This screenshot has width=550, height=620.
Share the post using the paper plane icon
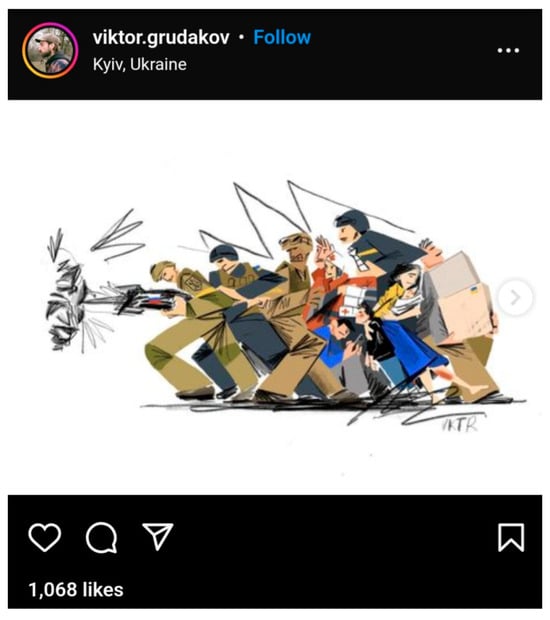tap(158, 537)
